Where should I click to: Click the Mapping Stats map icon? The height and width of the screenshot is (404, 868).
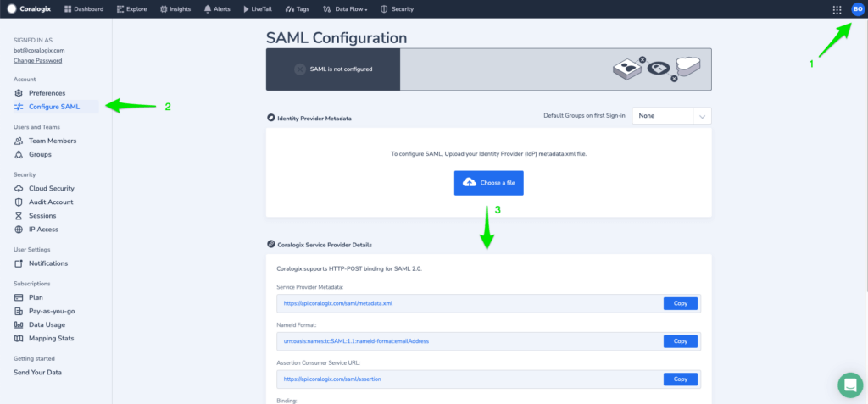pyautogui.click(x=19, y=338)
